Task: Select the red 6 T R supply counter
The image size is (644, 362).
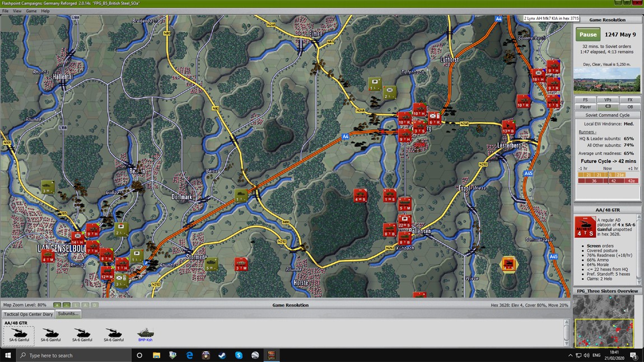Action: [435, 119]
